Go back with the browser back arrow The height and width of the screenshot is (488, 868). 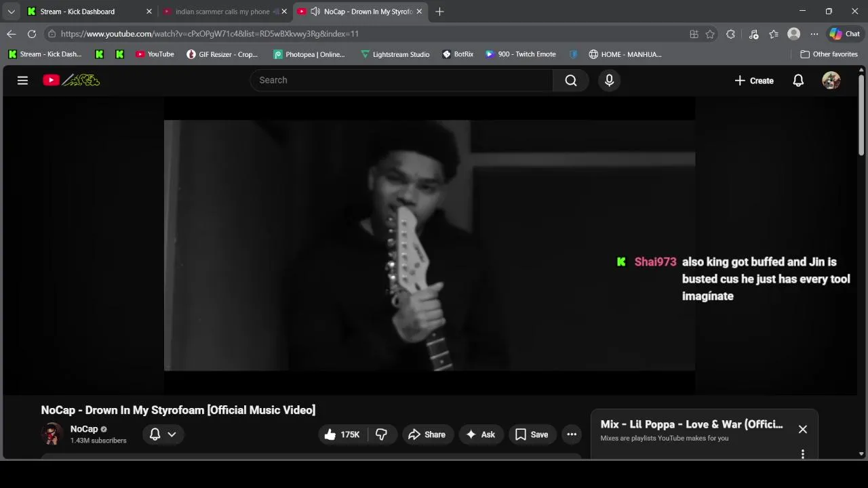[x=12, y=34]
